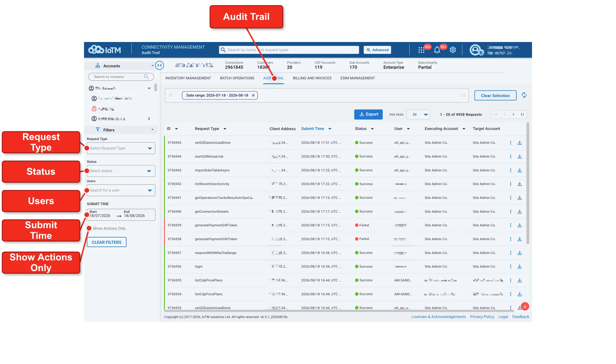The width and height of the screenshot is (616, 364).
Task: Open row actions menu for request 9736939
Action: click(510, 225)
